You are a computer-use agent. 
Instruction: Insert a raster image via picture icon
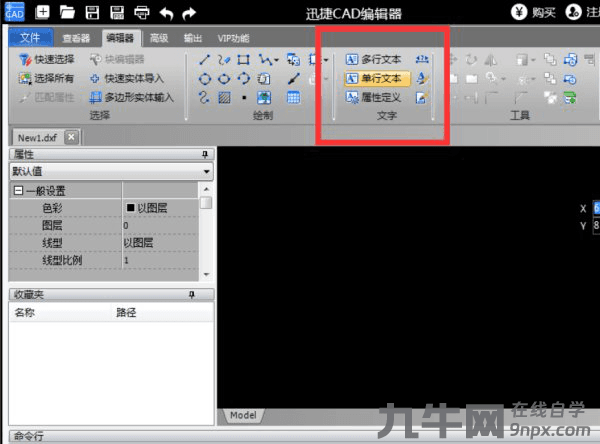click(x=264, y=98)
